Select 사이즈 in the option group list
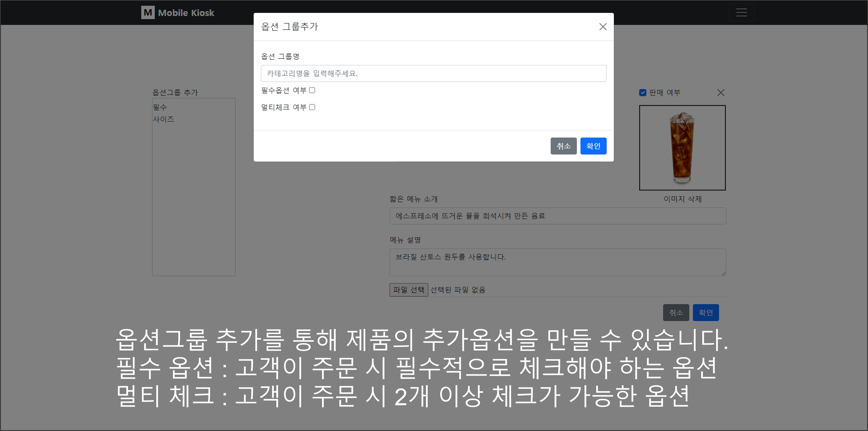This screenshot has width=868, height=431. coord(163,119)
